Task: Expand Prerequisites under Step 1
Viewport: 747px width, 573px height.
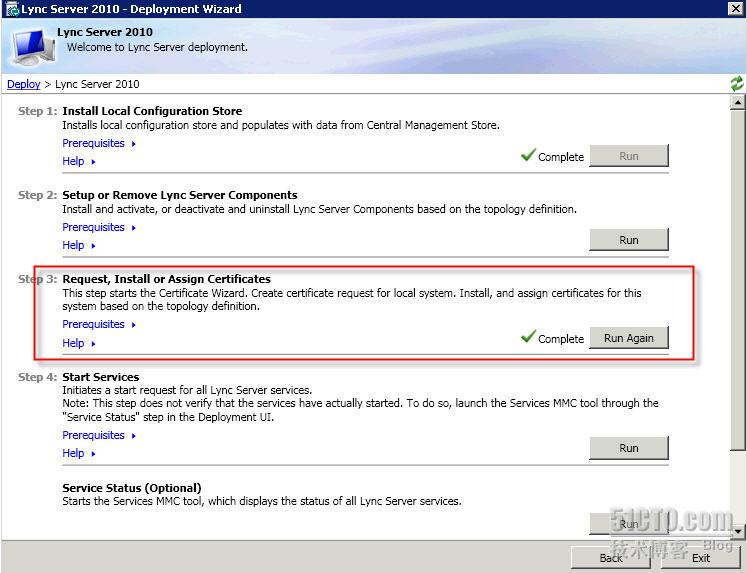Action: click(x=99, y=143)
